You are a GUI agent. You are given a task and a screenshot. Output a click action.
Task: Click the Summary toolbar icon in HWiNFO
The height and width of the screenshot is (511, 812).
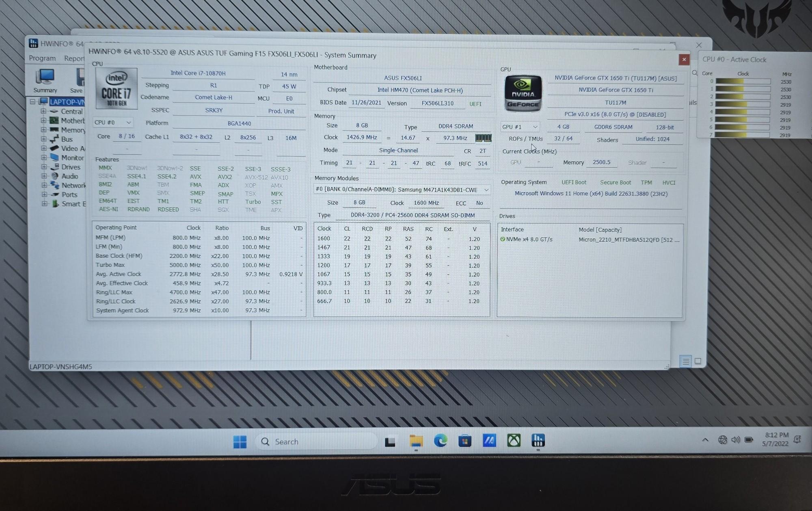tap(45, 80)
